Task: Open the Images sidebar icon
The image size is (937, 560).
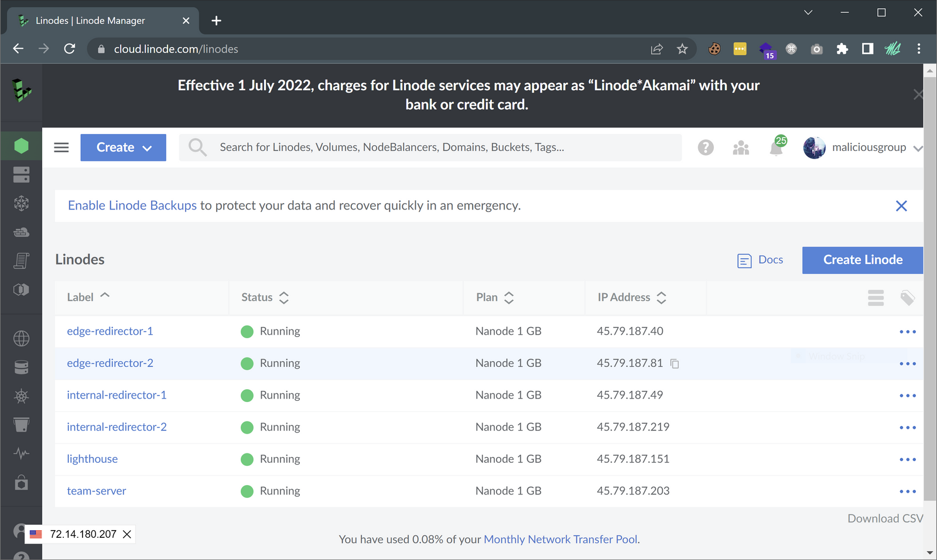Action: click(x=21, y=290)
